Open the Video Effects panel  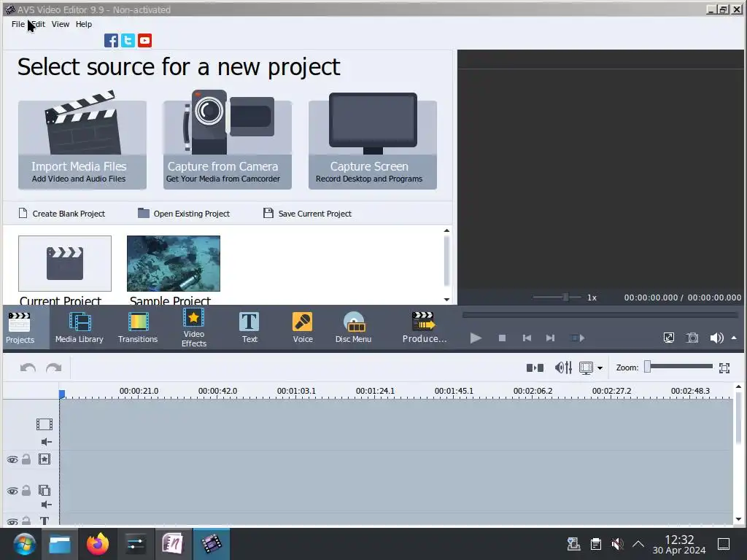coord(193,327)
